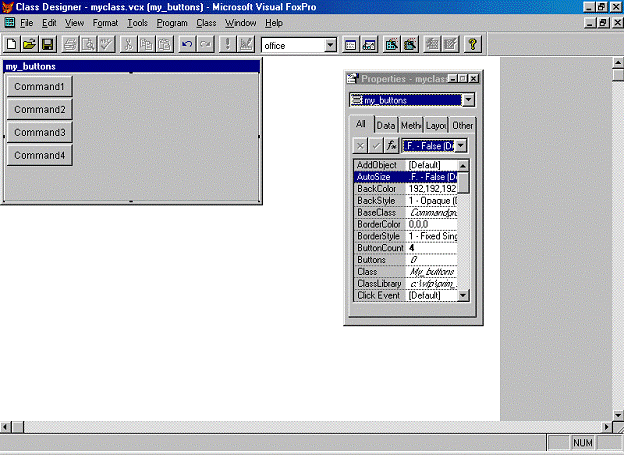
Task: Select the Other tab in Properties
Action: 462,125
